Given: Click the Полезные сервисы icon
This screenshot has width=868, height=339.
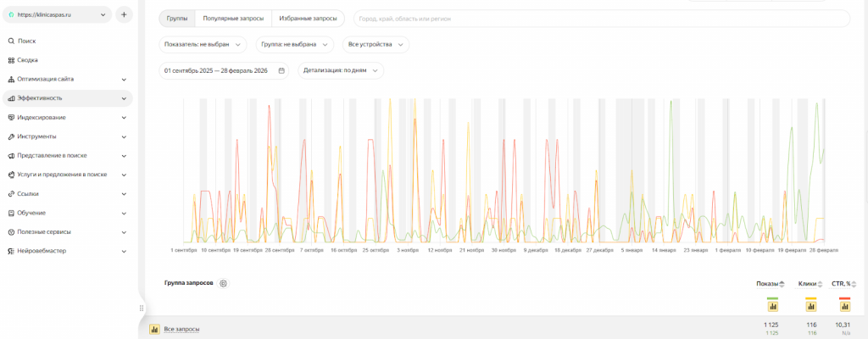Looking at the screenshot, I should (x=11, y=232).
